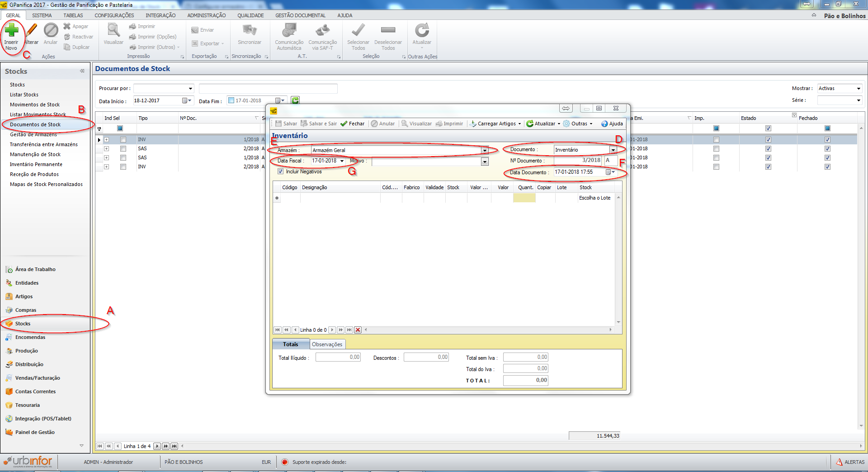
Task: Click the search text field next to Procurar por
Action: tap(268, 88)
